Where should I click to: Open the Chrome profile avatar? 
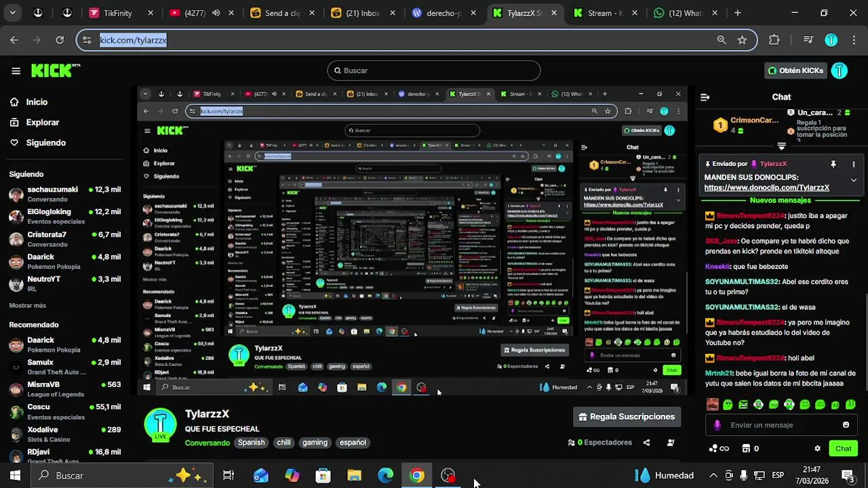831,40
